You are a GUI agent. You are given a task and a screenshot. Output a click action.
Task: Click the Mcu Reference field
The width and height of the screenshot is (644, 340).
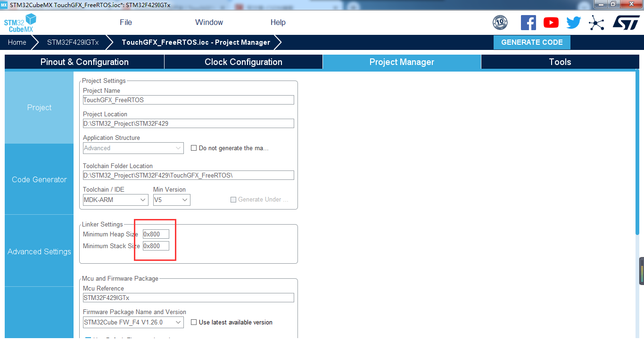click(188, 298)
